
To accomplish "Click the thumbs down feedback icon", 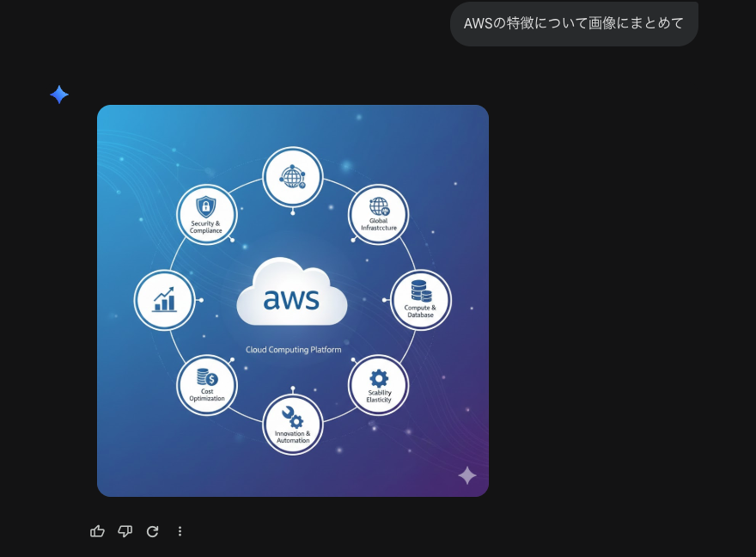I will 125,531.
